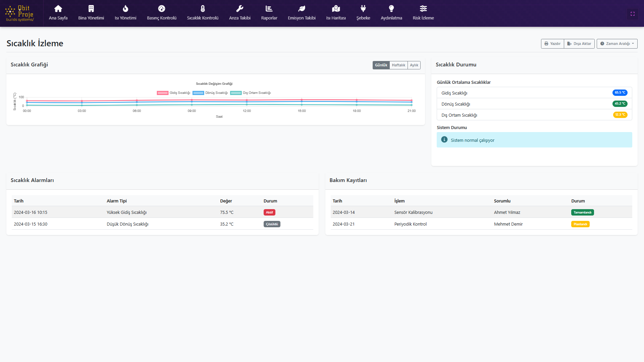Click the Aktif alarm status badge
The height and width of the screenshot is (362, 644).
(269, 213)
